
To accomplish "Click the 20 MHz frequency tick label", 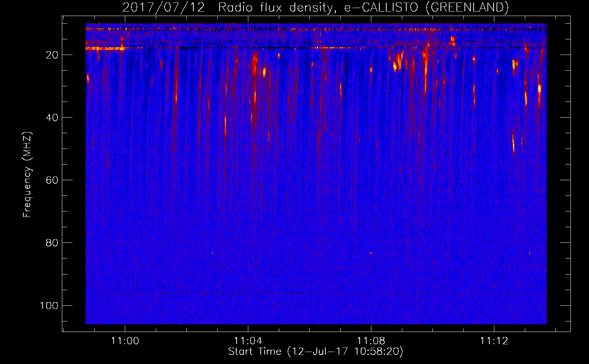I will [x=52, y=55].
